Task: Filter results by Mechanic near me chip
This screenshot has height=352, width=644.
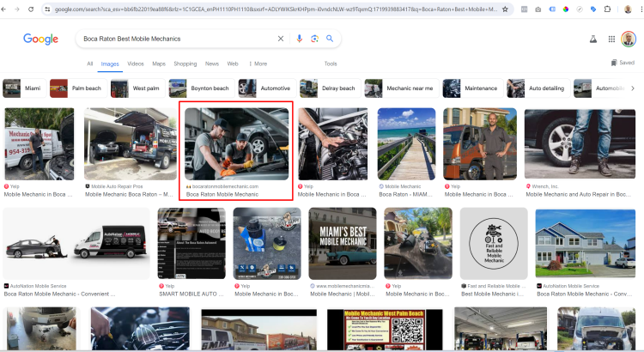Action: (402, 88)
